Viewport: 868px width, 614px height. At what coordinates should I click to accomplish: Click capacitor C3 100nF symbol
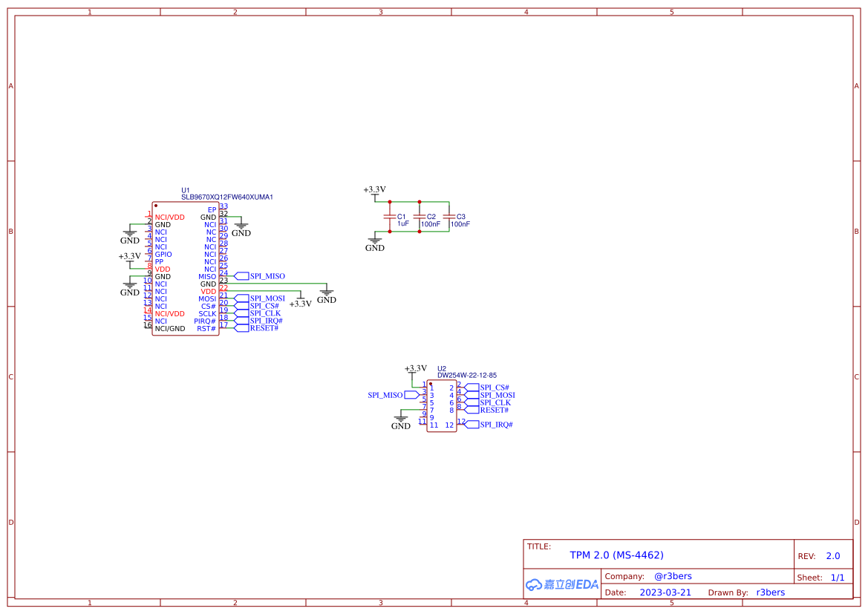pyautogui.click(x=448, y=217)
